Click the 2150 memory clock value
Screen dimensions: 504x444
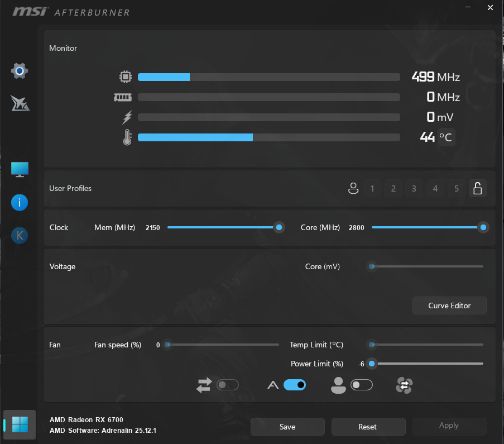point(153,228)
